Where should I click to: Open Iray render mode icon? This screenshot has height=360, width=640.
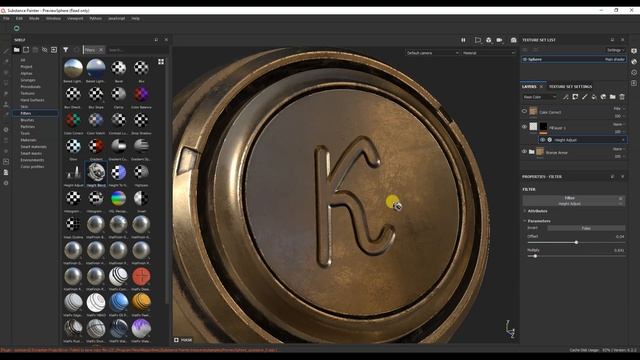[513, 40]
